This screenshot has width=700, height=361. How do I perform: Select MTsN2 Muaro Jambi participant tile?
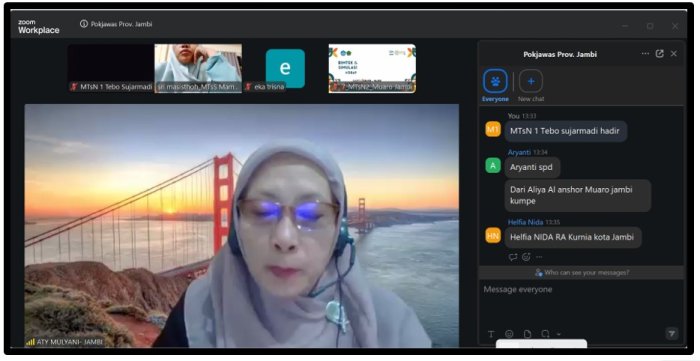(372, 68)
